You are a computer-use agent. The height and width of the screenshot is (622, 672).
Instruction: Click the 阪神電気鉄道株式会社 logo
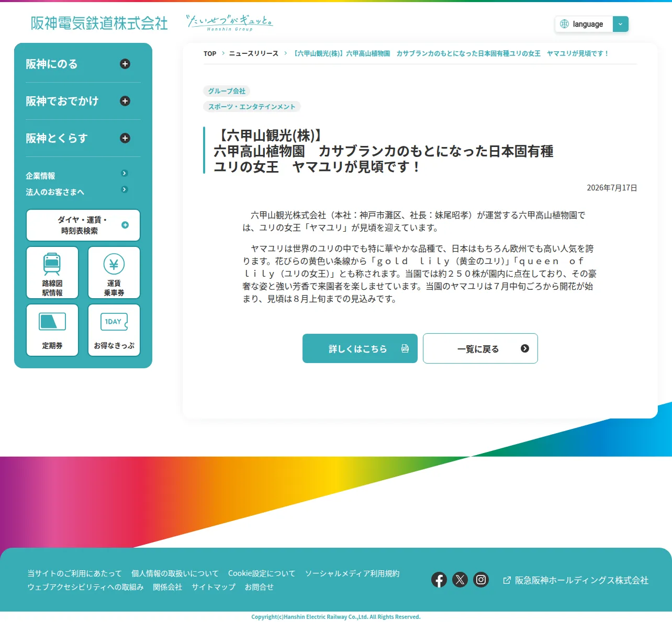pyautogui.click(x=99, y=23)
